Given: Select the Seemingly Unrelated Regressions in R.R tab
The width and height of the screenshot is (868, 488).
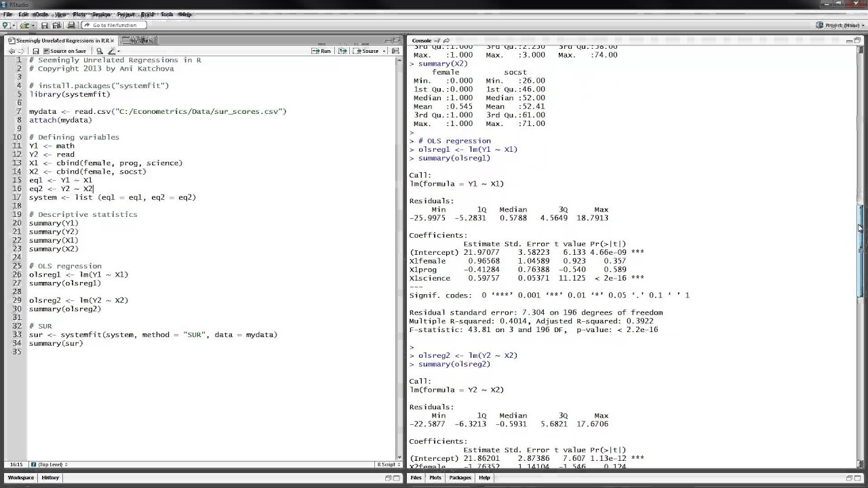Looking at the screenshot, I should coord(62,41).
